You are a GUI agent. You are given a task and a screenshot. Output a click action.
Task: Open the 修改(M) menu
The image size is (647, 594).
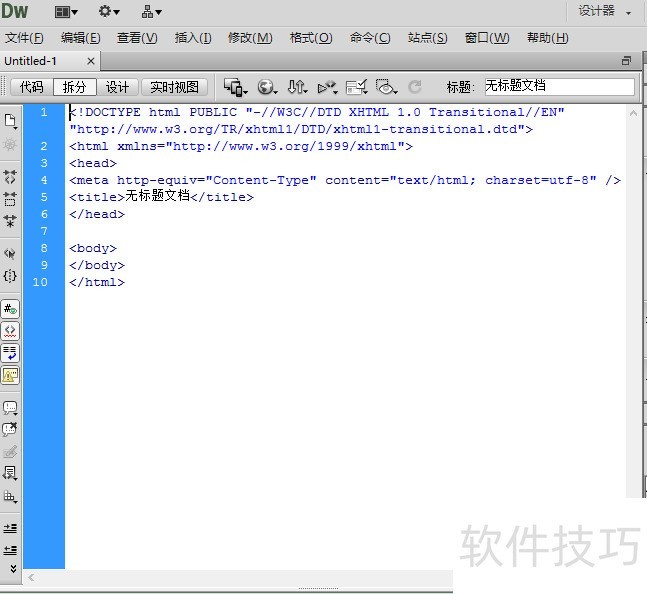coord(250,38)
